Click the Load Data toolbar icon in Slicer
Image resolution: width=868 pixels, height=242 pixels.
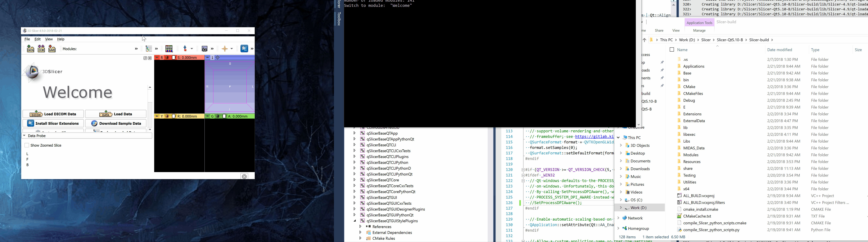pos(30,48)
